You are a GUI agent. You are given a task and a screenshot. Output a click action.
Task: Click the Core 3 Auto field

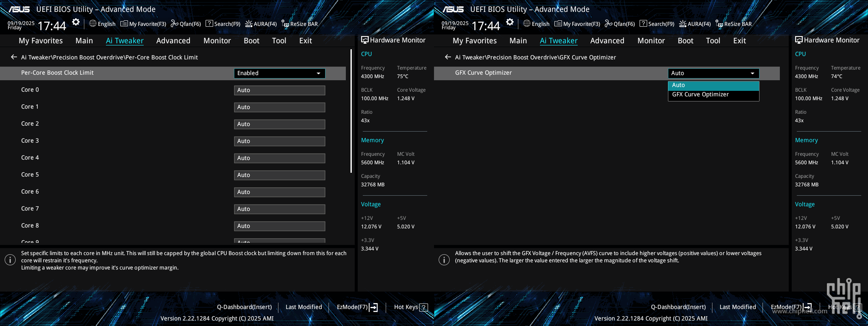coord(280,141)
